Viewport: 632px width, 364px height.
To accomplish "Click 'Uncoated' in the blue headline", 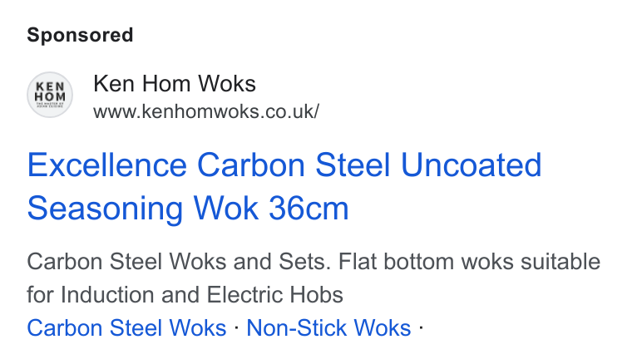I will (x=472, y=165).
